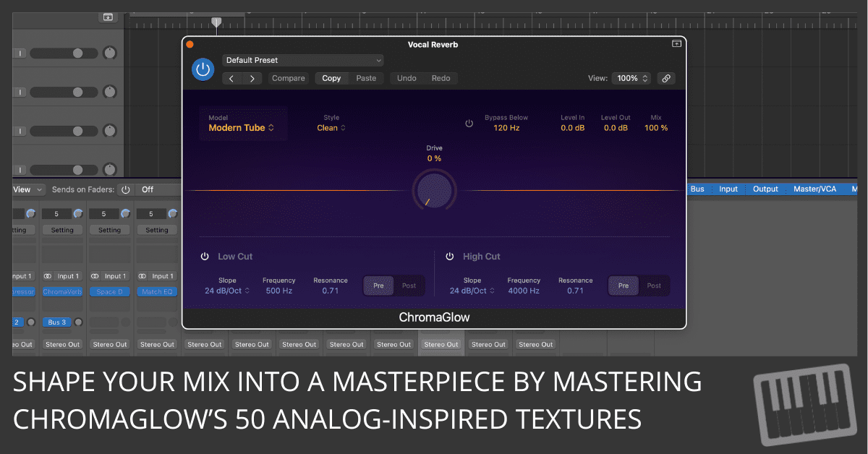Click the link icon beside View percentage
868x454 pixels.
pyautogui.click(x=665, y=78)
